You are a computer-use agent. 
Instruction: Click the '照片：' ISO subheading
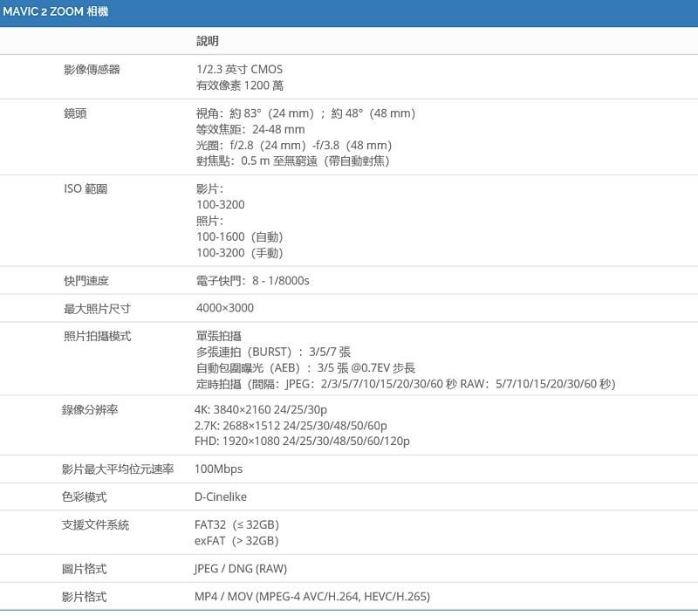tap(209, 221)
